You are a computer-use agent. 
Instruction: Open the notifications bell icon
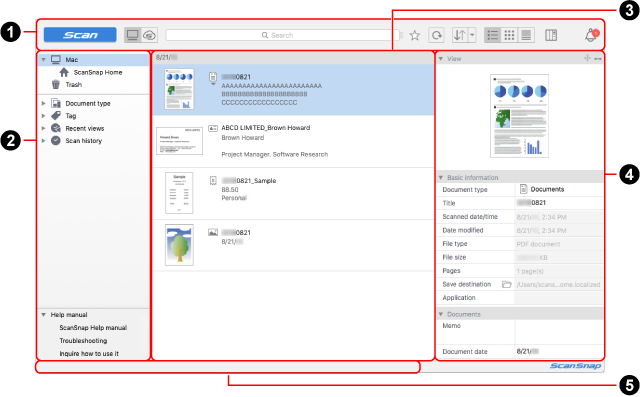pyautogui.click(x=591, y=35)
